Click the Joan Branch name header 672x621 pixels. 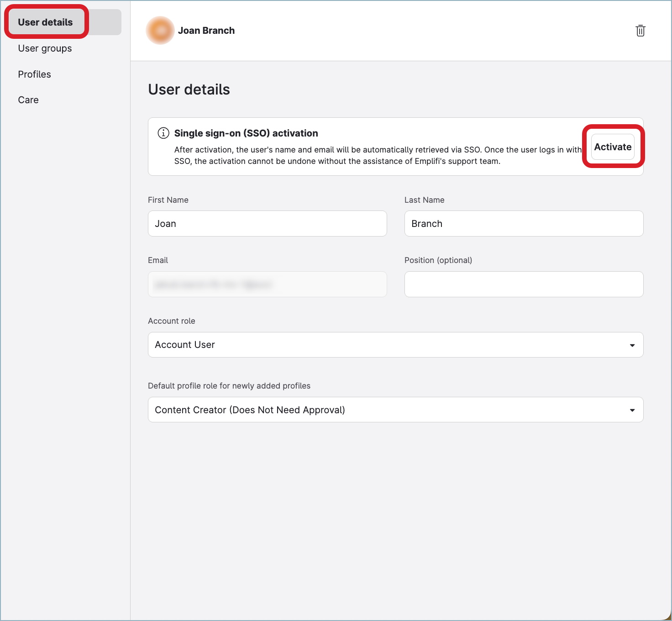[x=206, y=31]
